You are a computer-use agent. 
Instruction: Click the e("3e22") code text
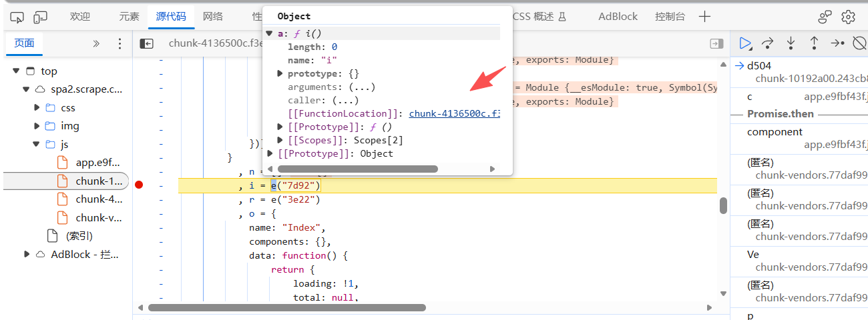click(x=295, y=199)
